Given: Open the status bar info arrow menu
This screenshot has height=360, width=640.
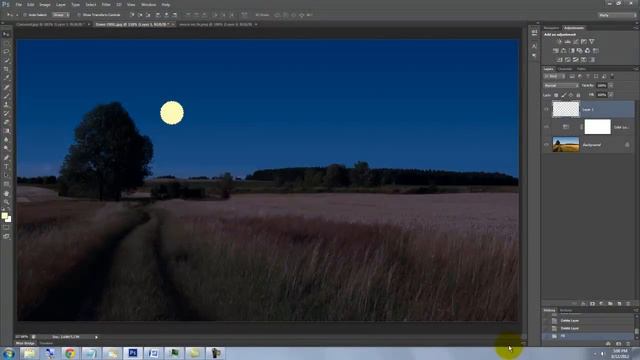Looking at the screenshot, I should (x=96, y=337).
